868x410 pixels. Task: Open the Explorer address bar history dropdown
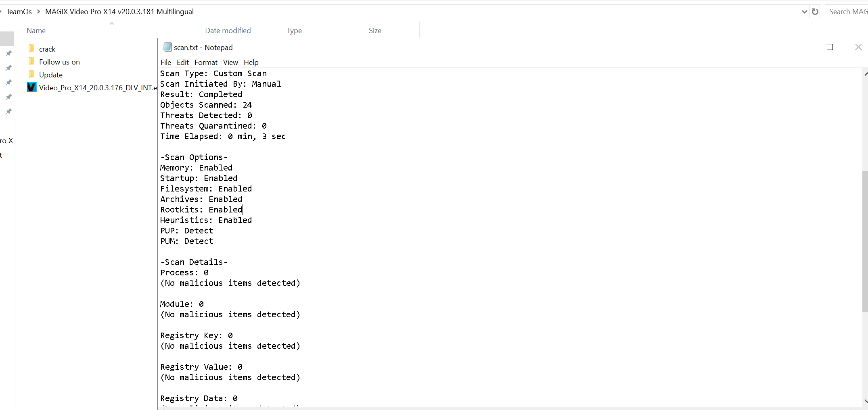[x=804, y=12]
